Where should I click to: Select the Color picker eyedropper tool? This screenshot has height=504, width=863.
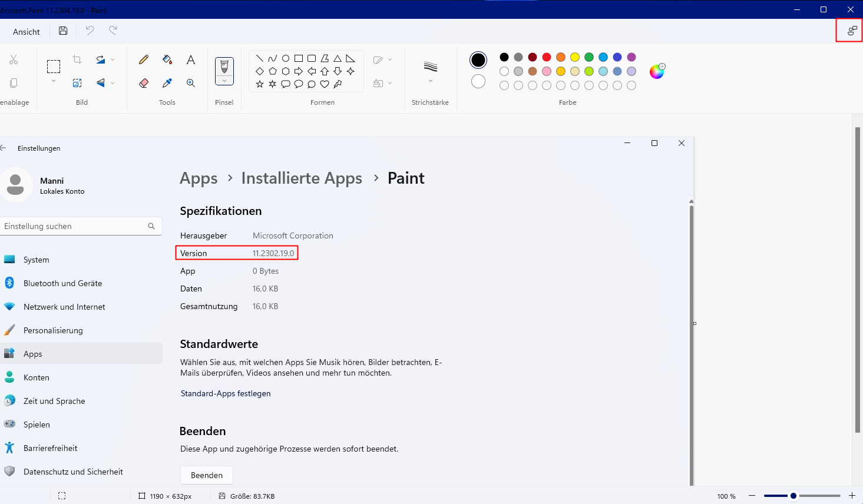167,83
